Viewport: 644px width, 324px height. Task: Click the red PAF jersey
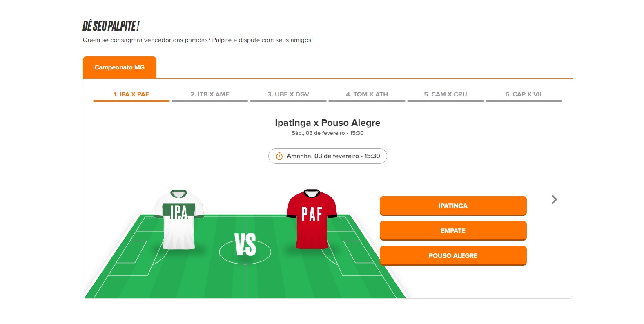tap(312, 219)
